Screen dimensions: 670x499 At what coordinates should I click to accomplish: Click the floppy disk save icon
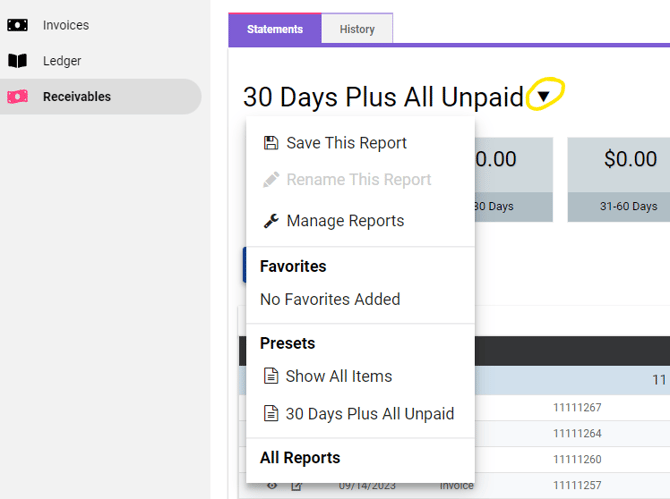point(270,143)
